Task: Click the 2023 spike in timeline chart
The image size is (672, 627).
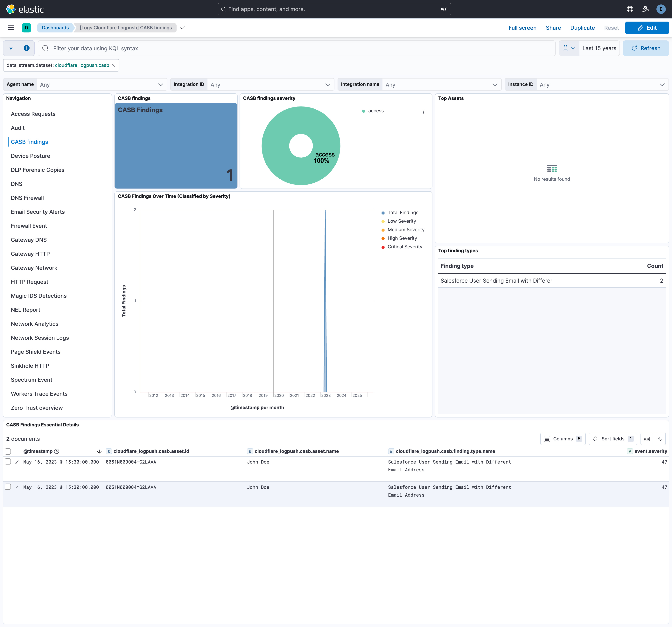Action: click(x=325, y=301)
